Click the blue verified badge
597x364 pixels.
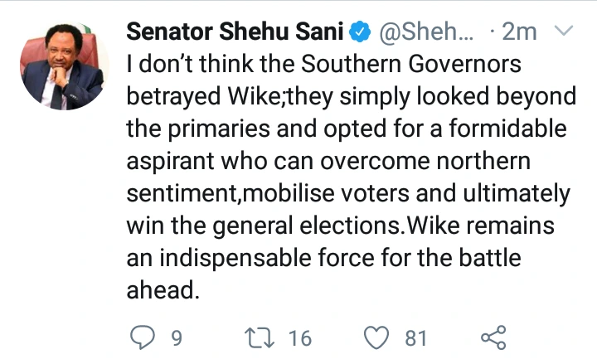click(360, 33)
